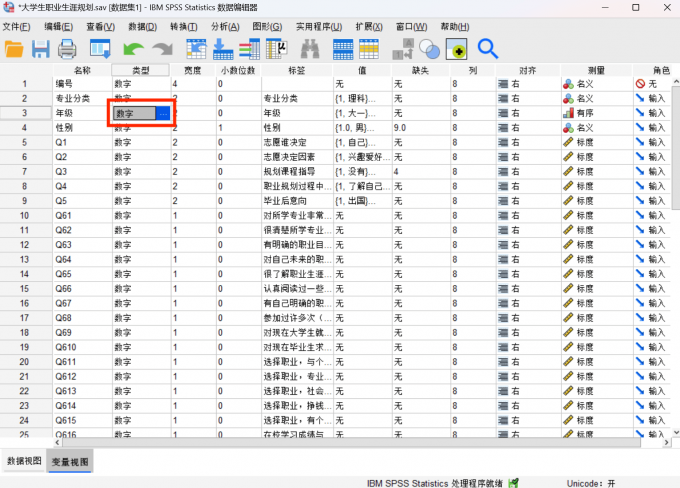Screen dimensions: 680x488
Task: Select the name cell Q610
Action: tap(82, 347)
